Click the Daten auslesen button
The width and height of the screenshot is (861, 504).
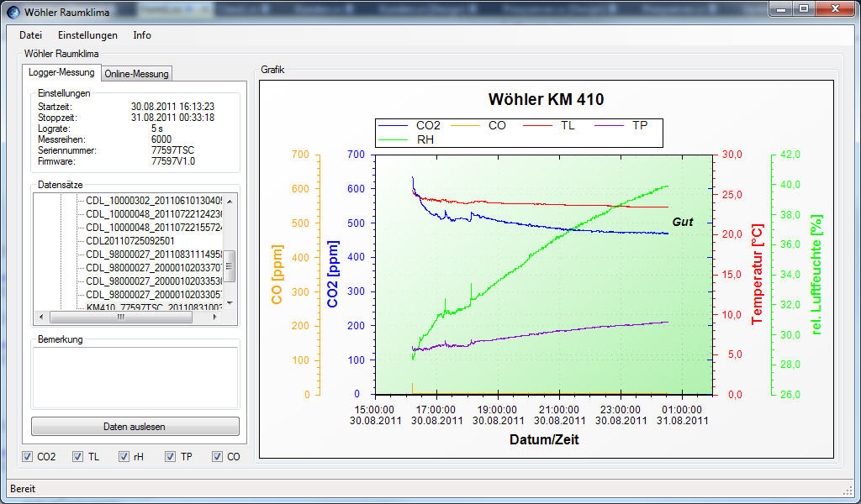[135, 426]
